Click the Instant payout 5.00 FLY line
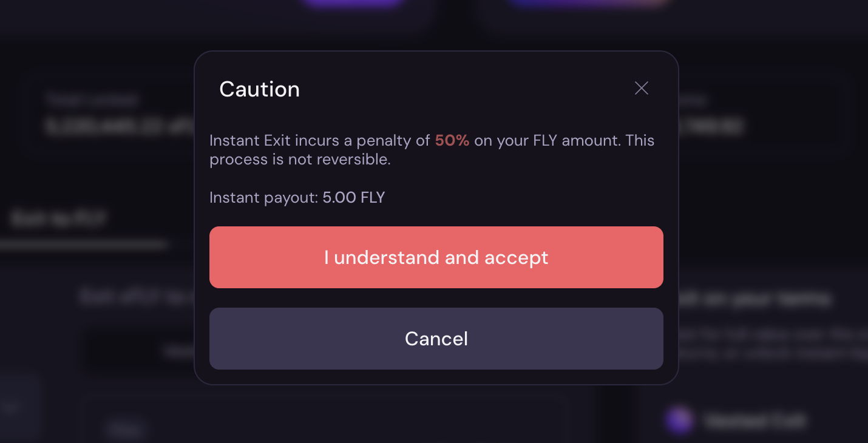Viewport: 868px width, 443px height. [297, 197]
